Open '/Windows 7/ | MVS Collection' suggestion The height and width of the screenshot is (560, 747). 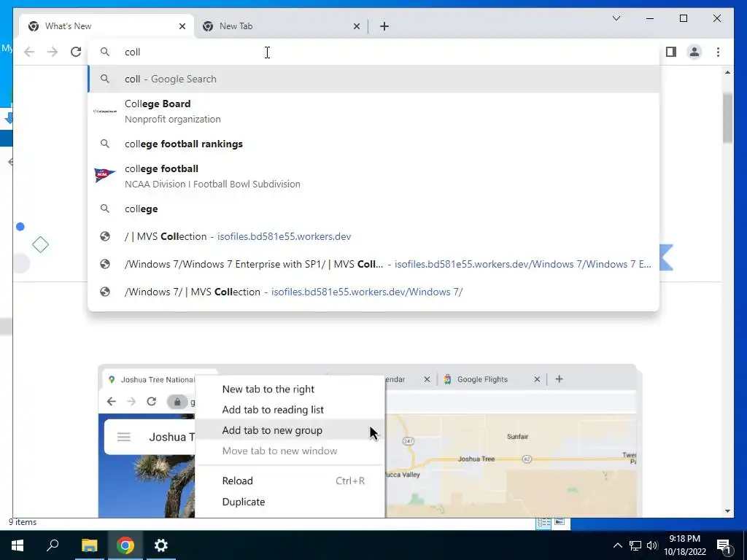click(x=373, y=292)
